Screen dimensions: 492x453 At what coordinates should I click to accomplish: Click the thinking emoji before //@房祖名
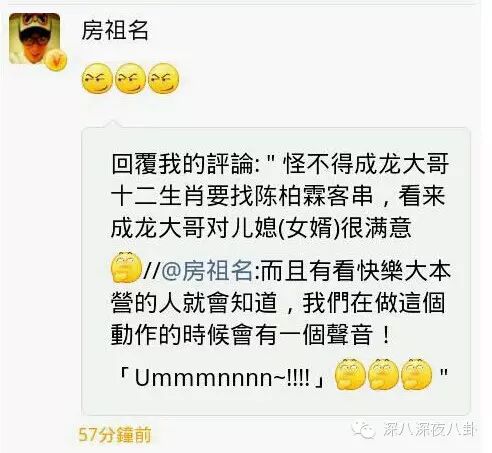[x=126, y=267]
